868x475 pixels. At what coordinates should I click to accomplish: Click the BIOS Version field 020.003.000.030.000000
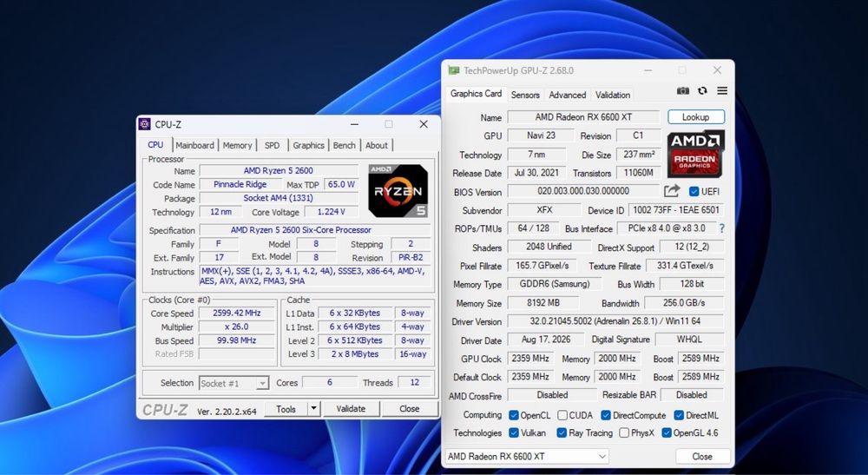coord(583,191)
